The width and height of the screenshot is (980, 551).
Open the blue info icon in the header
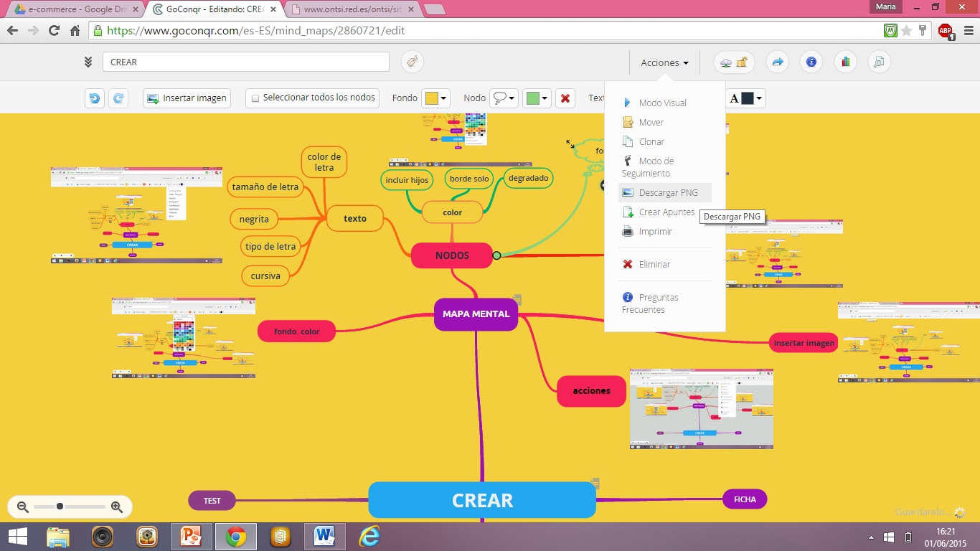(x=811, y=62)
